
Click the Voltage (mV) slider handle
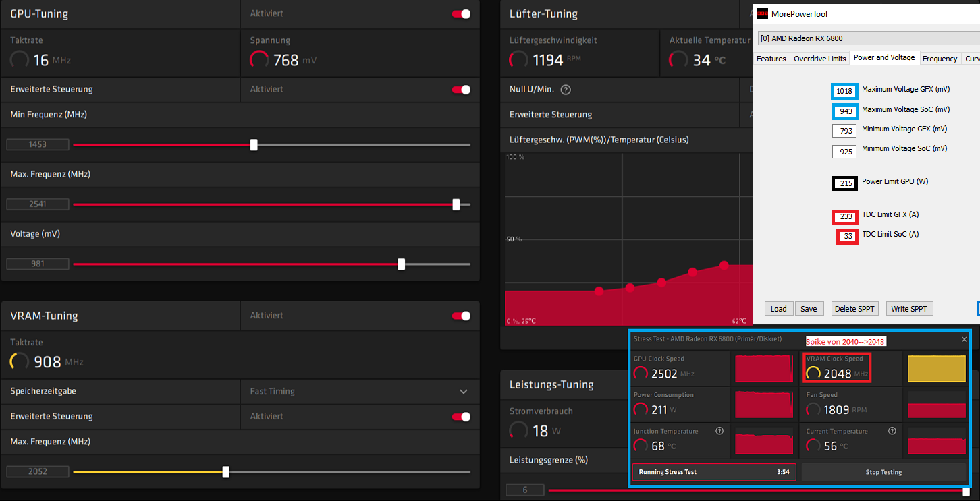402,264
